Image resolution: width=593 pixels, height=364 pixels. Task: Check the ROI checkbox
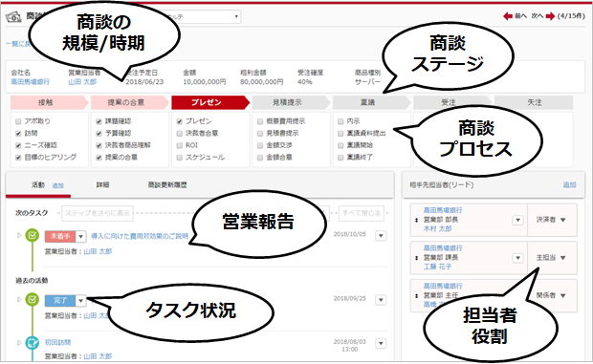(180, 145)
